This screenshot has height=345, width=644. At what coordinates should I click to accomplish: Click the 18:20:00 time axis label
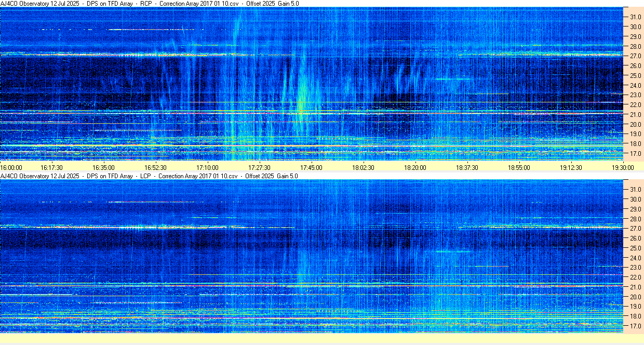[415, 167]
